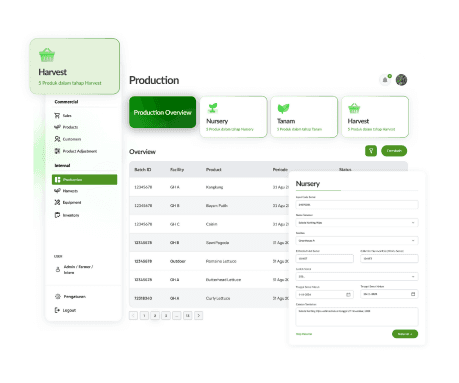
Task: Select the Sawi Pagoda product row
Action: (x=209, y=243)
